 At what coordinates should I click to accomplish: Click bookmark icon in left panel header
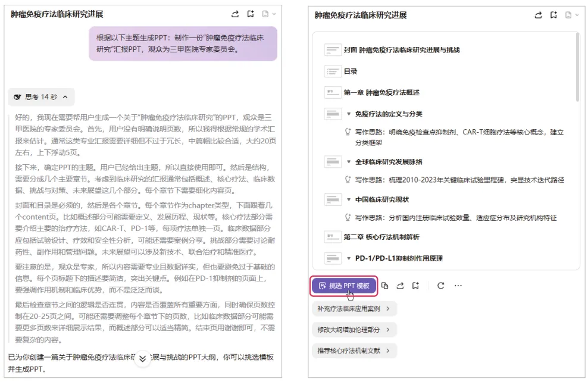[x=251, y=14]
